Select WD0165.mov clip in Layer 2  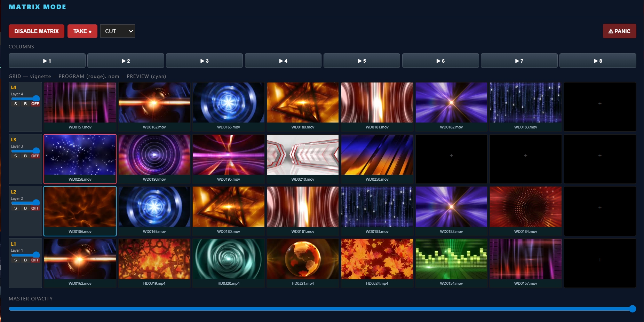point(154,211)
